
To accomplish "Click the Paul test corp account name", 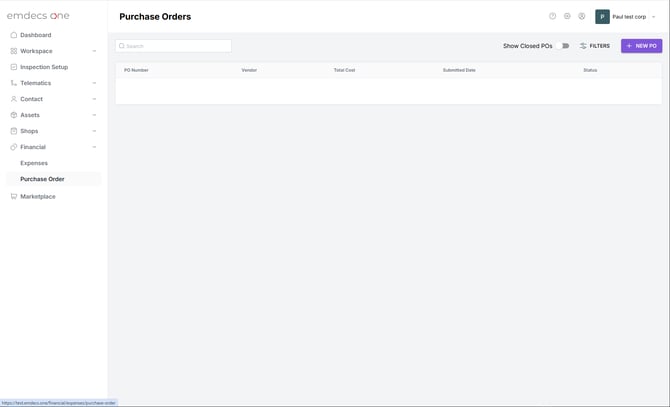I will 629,17.
